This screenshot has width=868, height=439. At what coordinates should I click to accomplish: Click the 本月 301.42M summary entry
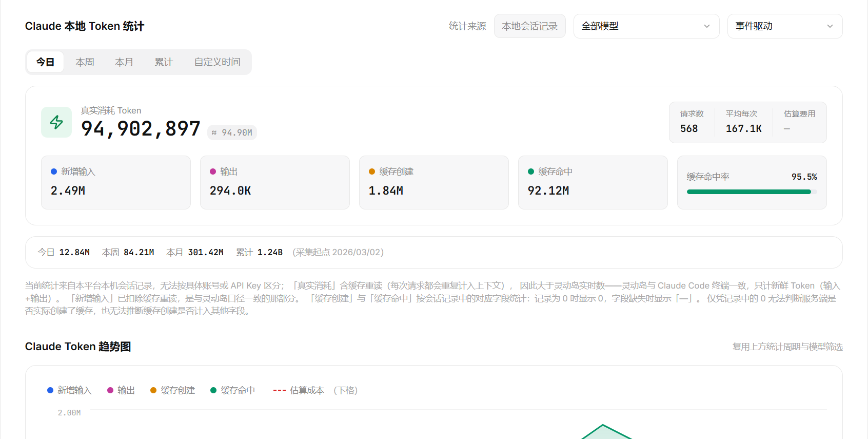195,252
